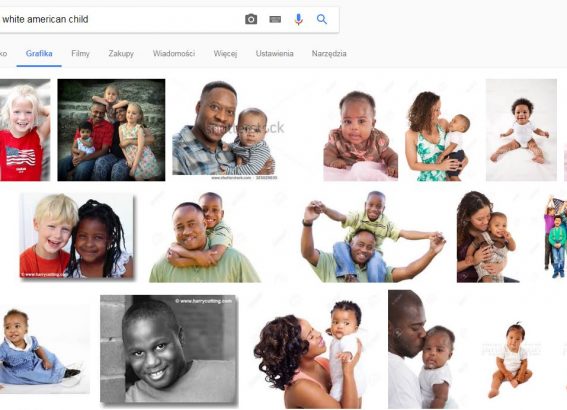The image size is (567, 410).
Task: Open search by image camera icon
Action: (x=251, y=19)
